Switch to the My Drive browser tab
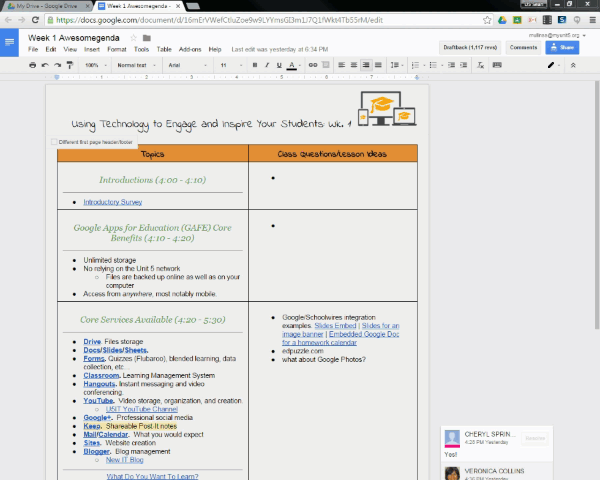This screenshot has width=600, height=480. pos(46,6)
